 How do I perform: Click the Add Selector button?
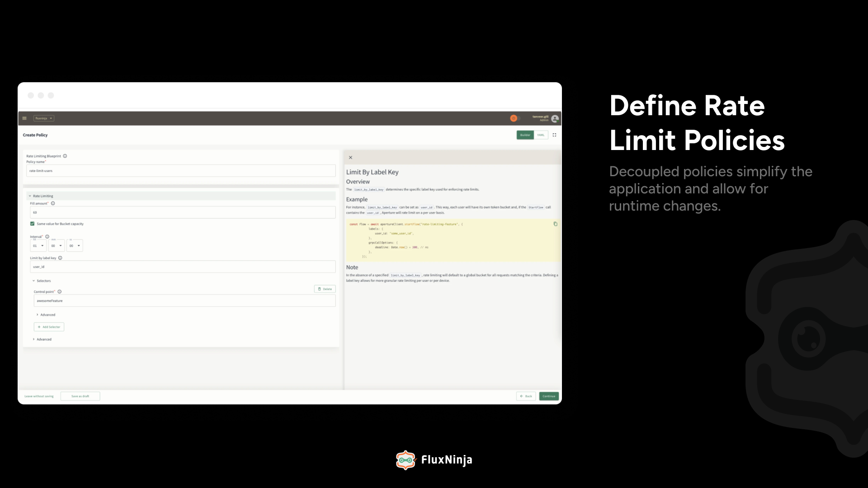(49, 327)
